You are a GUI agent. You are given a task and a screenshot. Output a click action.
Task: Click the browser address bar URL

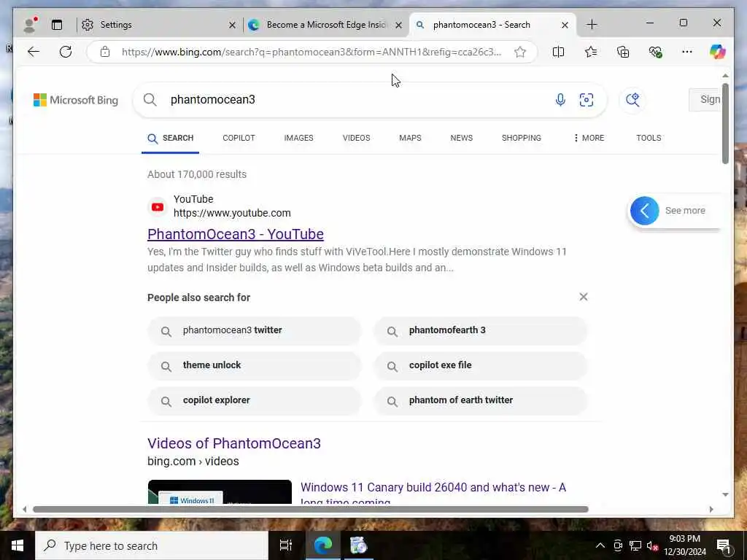(311, 52)
